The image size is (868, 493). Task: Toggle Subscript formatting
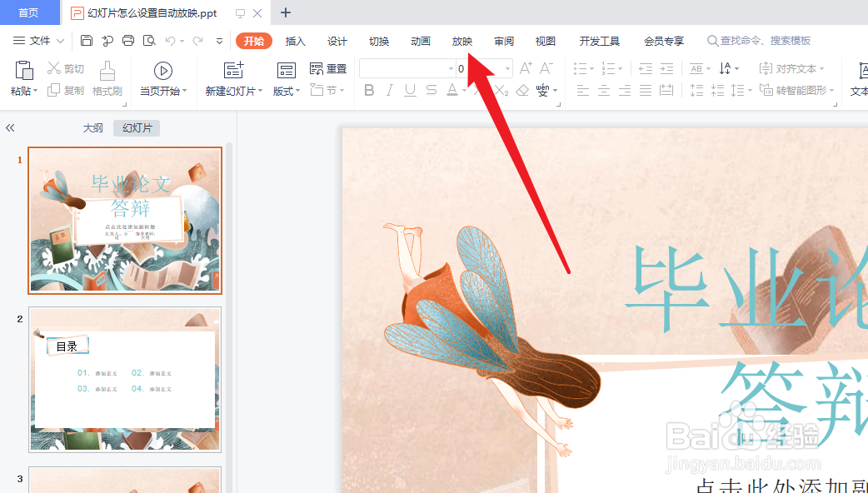point(501,90)
